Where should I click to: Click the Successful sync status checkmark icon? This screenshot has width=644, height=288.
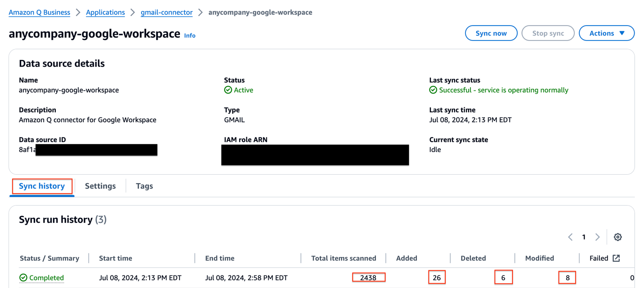[x=433, y=90]
